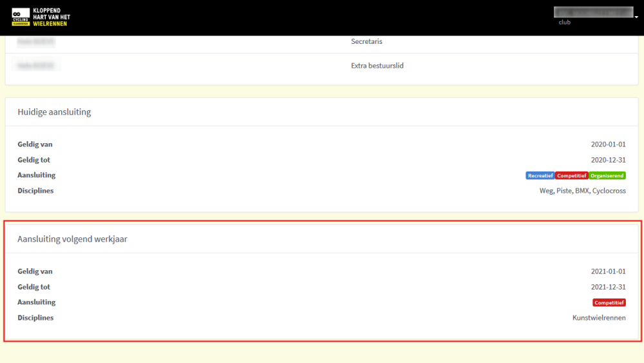Viewport: 644px width, 363px height.
Task: Open the user account dropdown arrow
Action: click(x=636, y=17)
